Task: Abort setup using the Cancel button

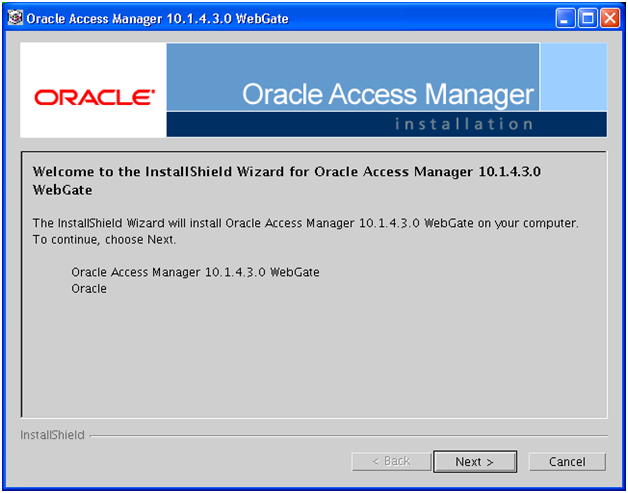Action: 567,462
